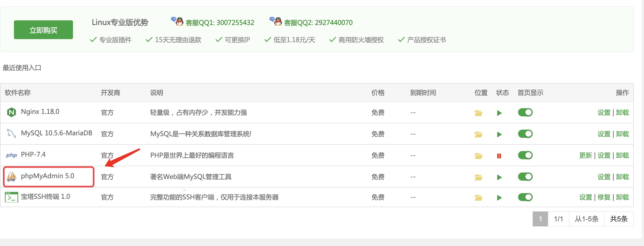Click the Nginx 1.18.0 software name

40,111
